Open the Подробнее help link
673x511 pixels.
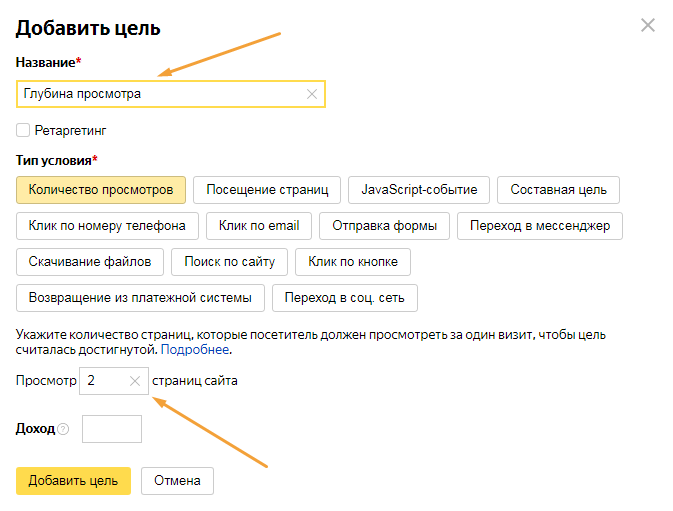click(195, 351)
